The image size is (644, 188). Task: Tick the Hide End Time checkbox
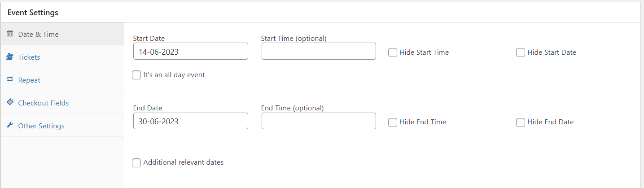tap(393, 122)
